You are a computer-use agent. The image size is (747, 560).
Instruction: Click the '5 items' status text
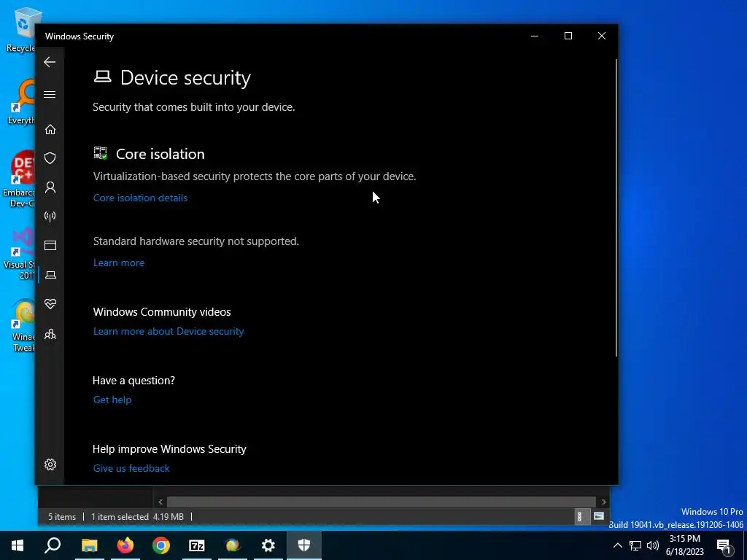(x=62, y=517)
